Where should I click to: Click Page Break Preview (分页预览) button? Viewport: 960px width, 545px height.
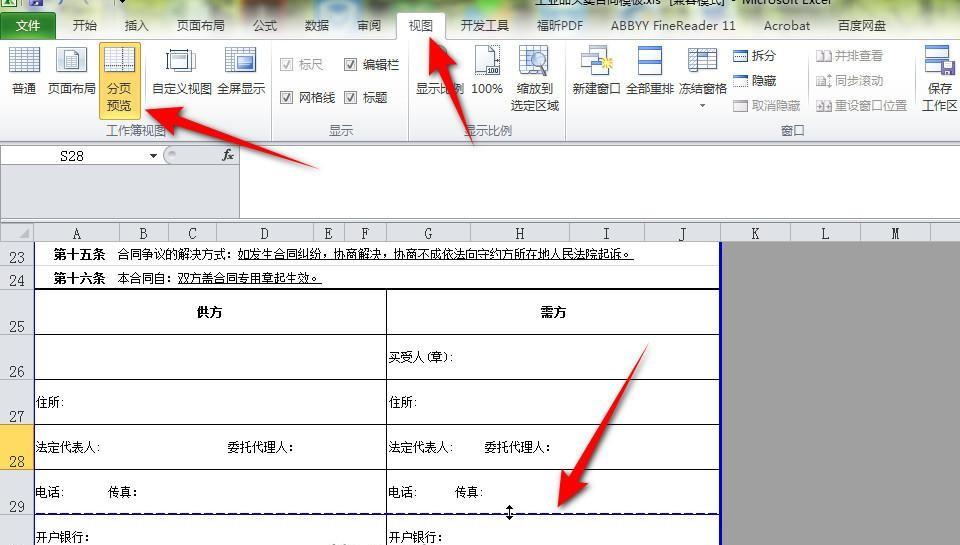119,80
